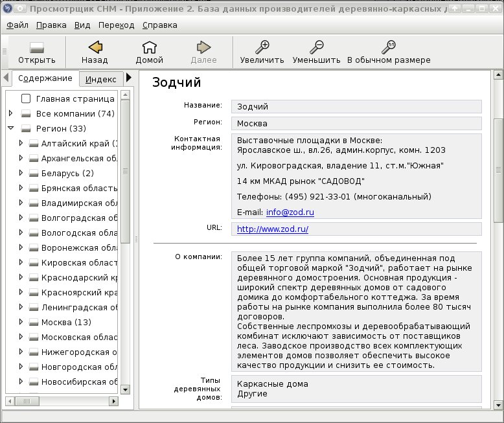Expand the Алтайский край node
Screen dimensions: 504x423
[x=21, y=143]
